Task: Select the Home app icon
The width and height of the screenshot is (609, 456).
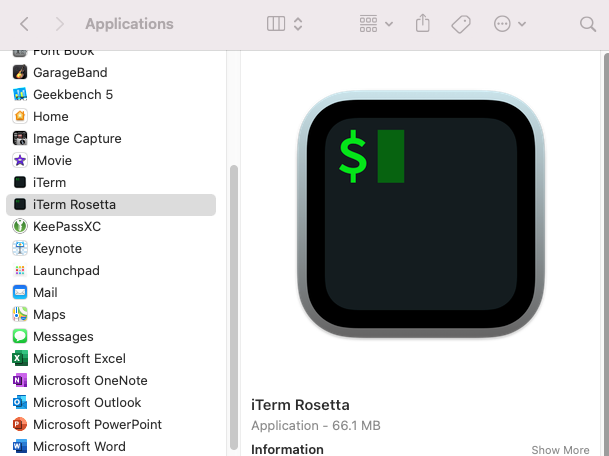Action: tap(20, 116)
